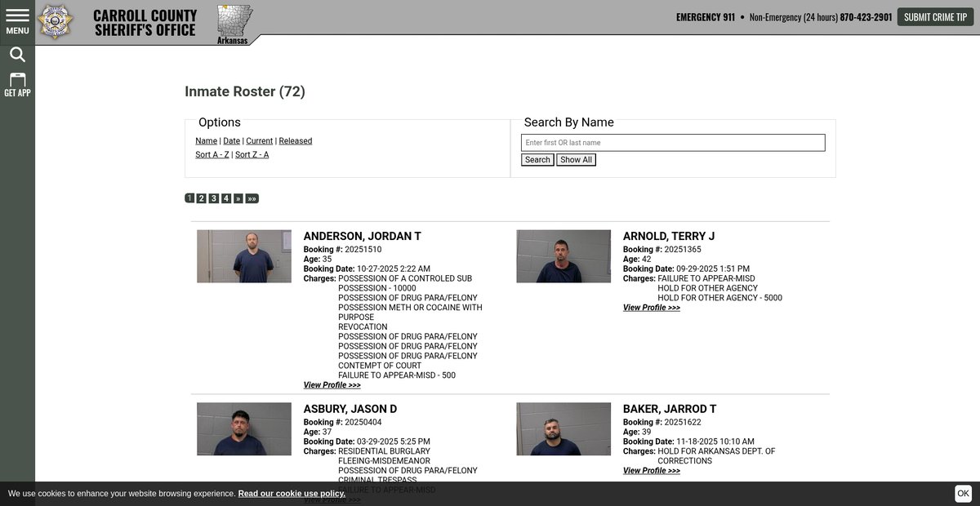Click Carroll County Sheriff's Office title

point(145,23)
